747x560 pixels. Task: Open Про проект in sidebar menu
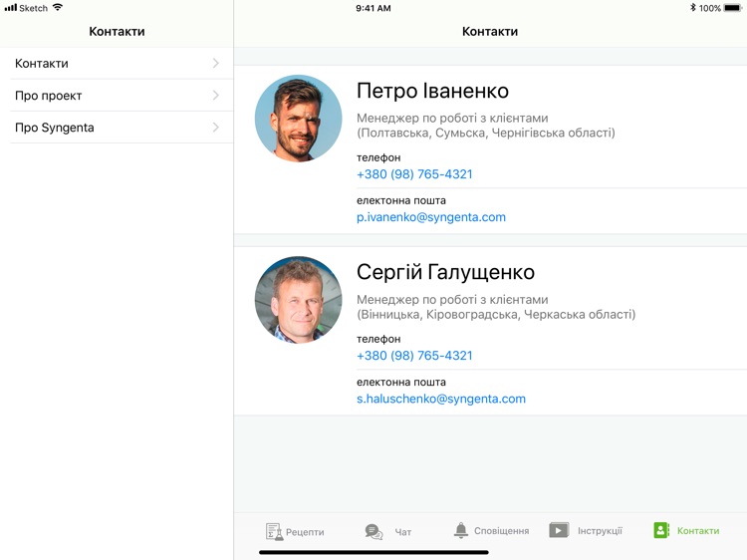click(x=49, y=96)
